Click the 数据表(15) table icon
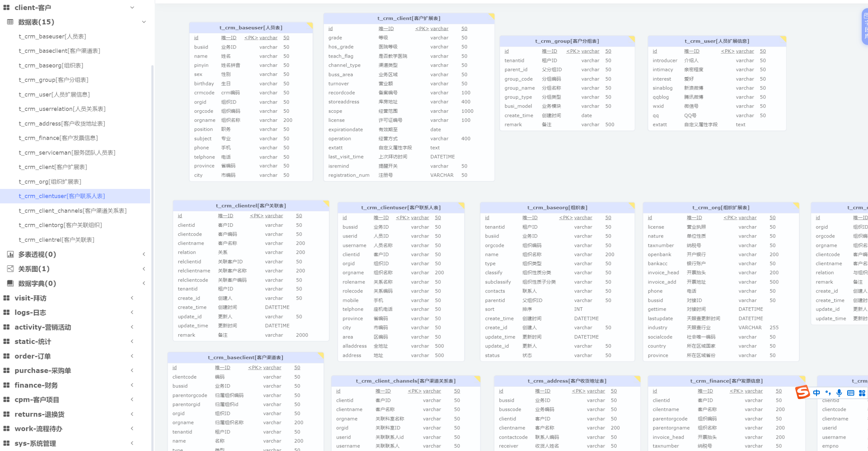 click(10, 22)
